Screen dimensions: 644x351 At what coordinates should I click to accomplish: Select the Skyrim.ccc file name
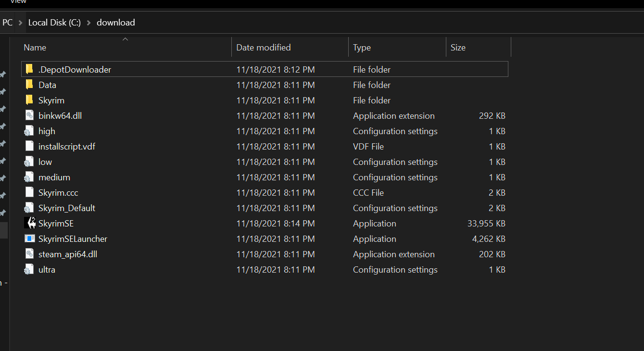pyautogui.click(x=58, y=193)
